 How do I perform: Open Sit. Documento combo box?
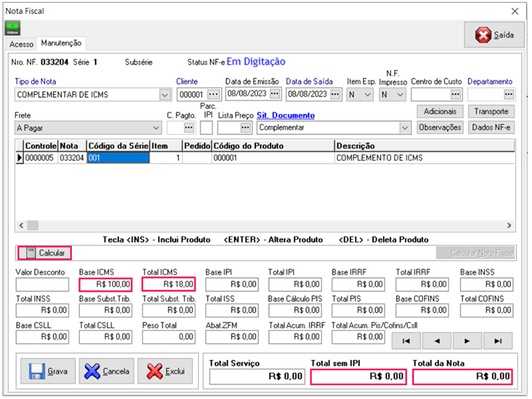pos(404,128)
